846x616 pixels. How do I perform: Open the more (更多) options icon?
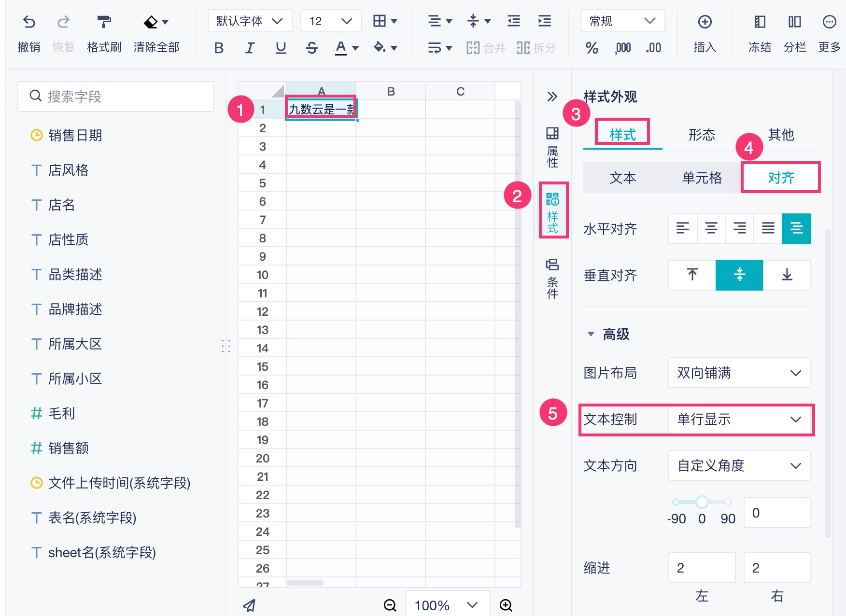[829, 22]
